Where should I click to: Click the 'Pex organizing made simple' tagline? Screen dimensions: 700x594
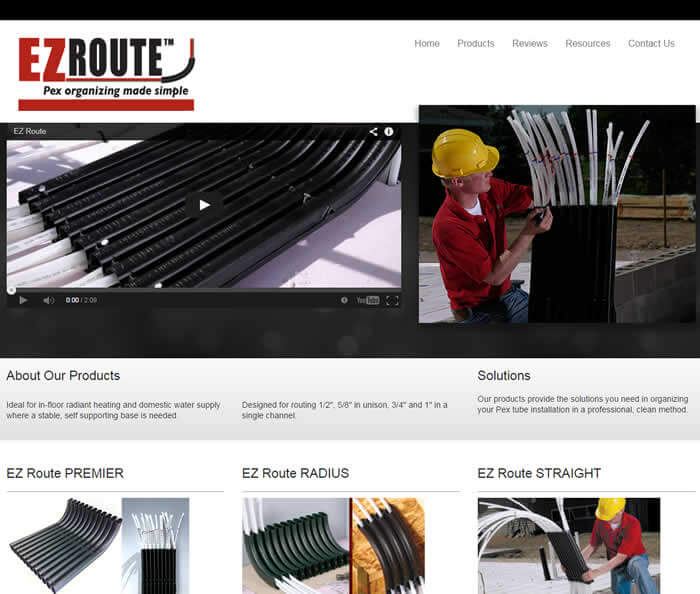pyautogui.click(x=116, y=91)
